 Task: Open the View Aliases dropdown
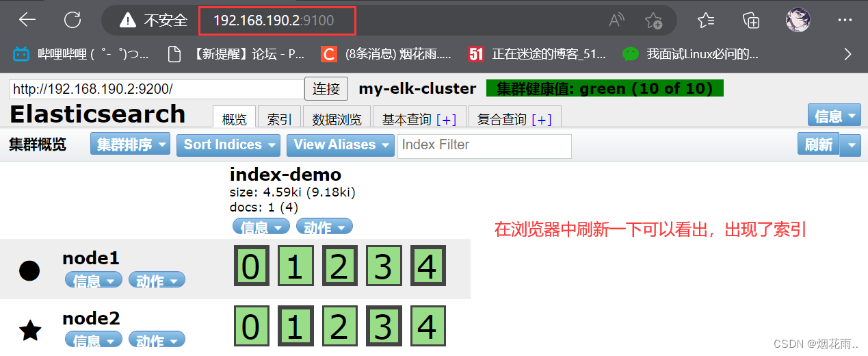click(x=341, y=144)
